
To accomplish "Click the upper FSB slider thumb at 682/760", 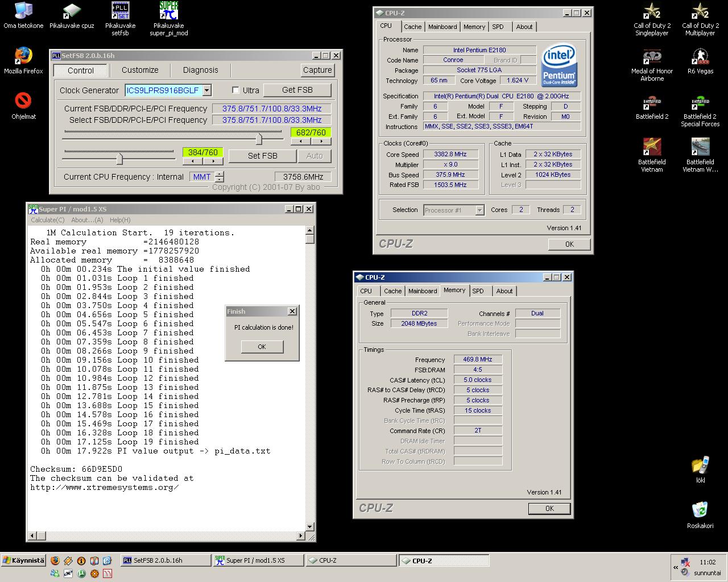I will [259, 139].
